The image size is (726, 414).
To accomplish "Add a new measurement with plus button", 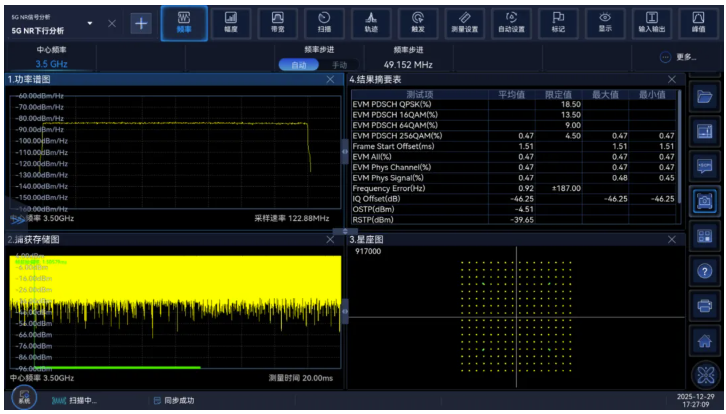I will coord(141,23).
